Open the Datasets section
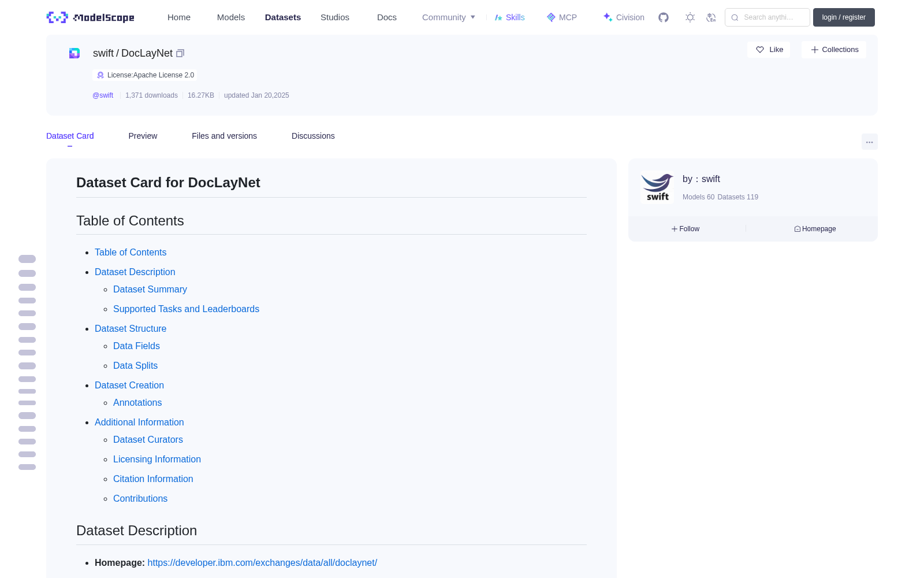The height and width of the screenshot is (578, 924). [283, 17]
